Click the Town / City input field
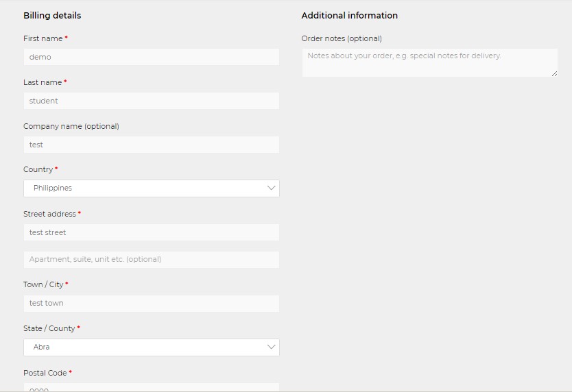The image size is (572, 392). tap(151, 303)
